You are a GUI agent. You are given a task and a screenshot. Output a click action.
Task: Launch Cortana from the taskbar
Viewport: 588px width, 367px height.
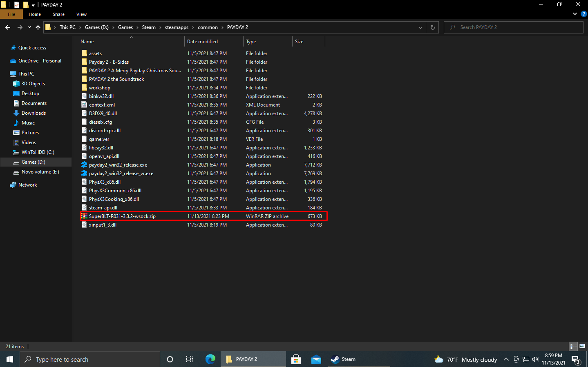pos(170,359)
